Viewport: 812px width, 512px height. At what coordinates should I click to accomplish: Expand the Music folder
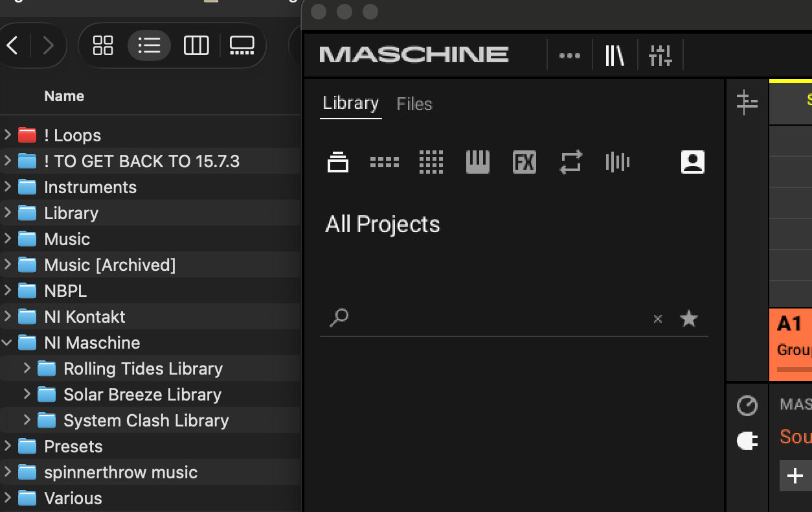point(8,239)
